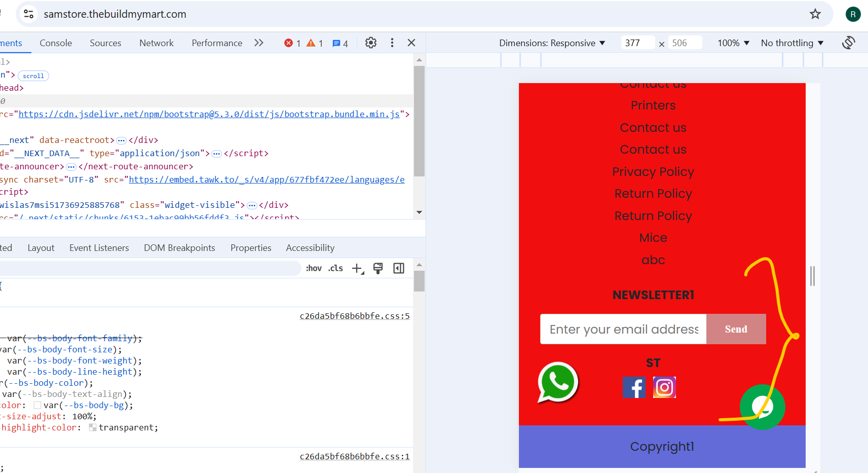
Task: Click the scroll badge in the DOM tree
Action: (x=33, y=76)
